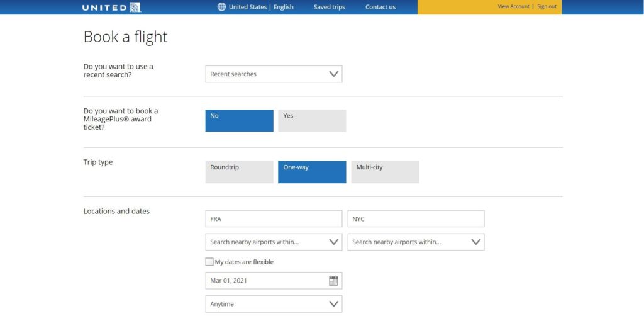Click the View Account link
Viewport: 644px width, 316px height.
pyautogui.click(x=513, y=6)
